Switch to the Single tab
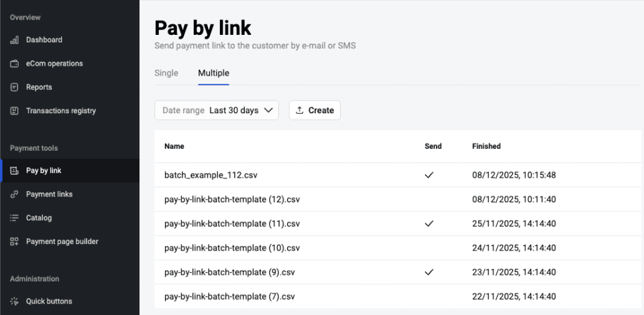Screen dimensions: 644x315 tap(166, 73)
